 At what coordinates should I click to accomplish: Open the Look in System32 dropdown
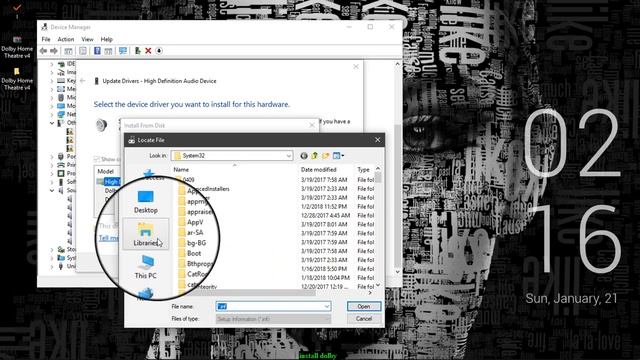[x=289, y=156]
